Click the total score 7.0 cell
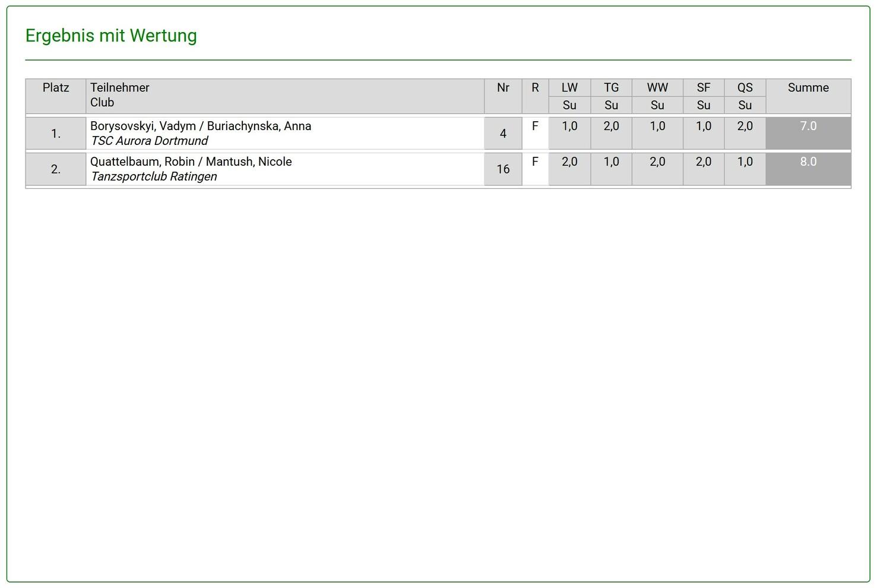This screenshot has width=880, height=588. click(808, 132)
